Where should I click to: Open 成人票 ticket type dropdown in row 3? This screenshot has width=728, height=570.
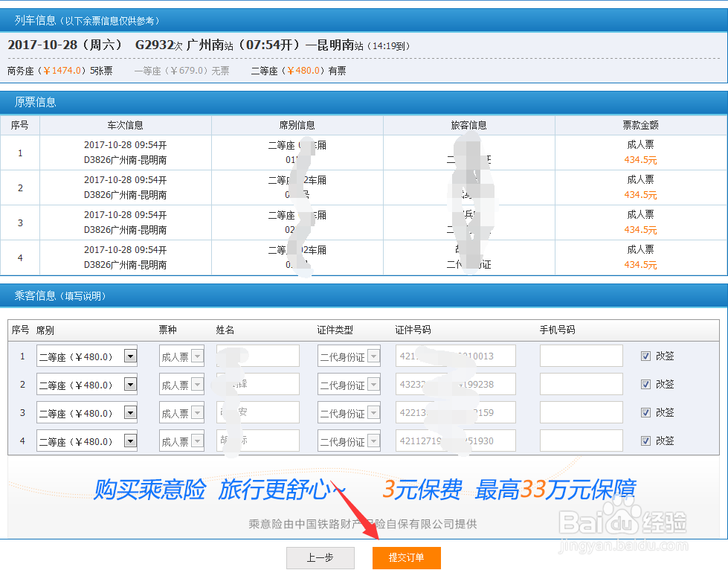click(181, 413)
